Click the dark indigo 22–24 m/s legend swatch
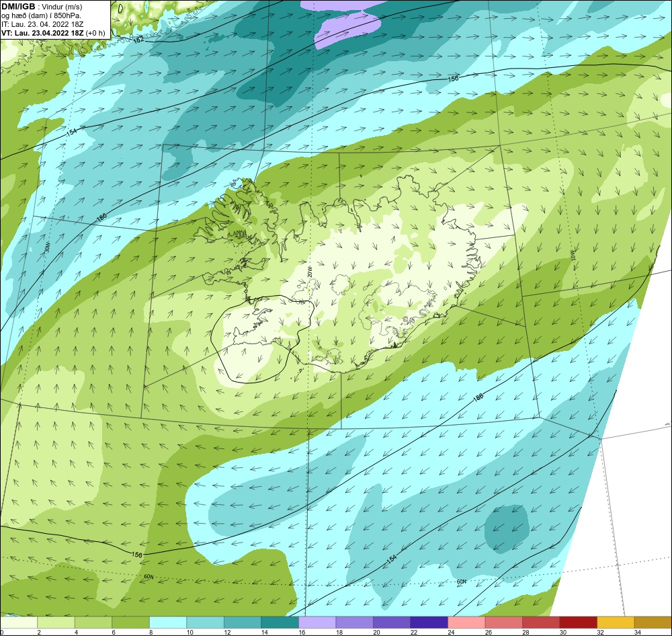The width and height of the screenshot is (672, 636). click(x=429, y=623)
